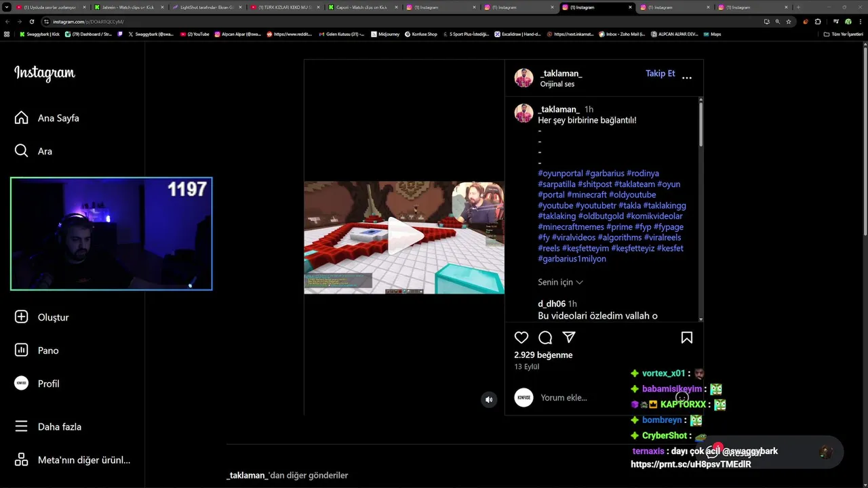Expand the Senin için comment filter
This screenshot has width=868, height=488.
(560, 282)
